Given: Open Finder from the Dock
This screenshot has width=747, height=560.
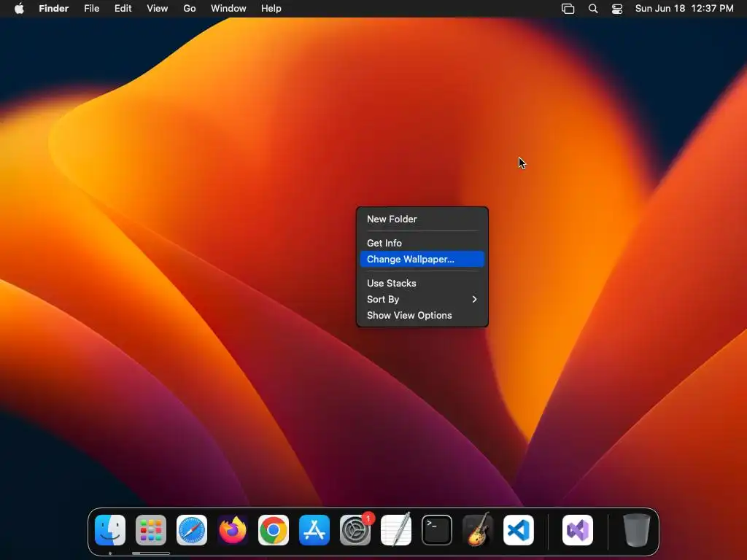Looking at the screenshot, I should click(110, 530).
